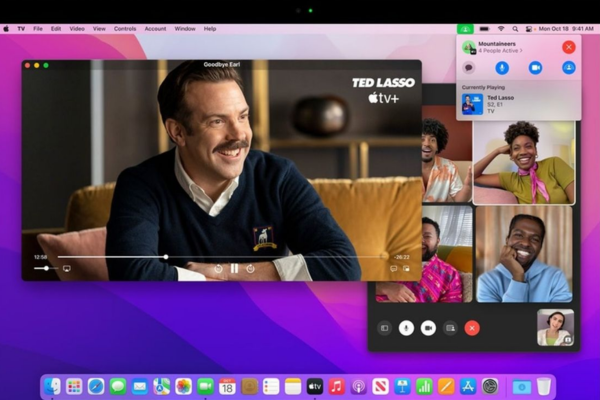Skip back using the rewind icon

coord(218,269)
